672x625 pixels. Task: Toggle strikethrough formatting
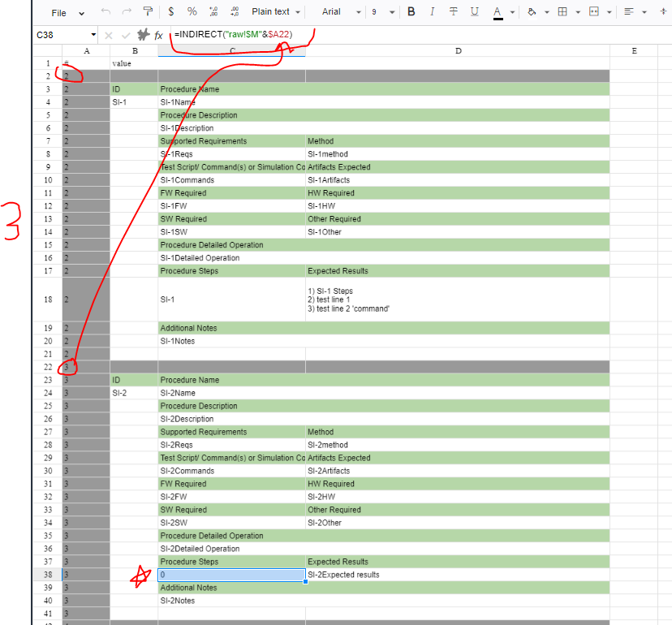click(453, 12)
